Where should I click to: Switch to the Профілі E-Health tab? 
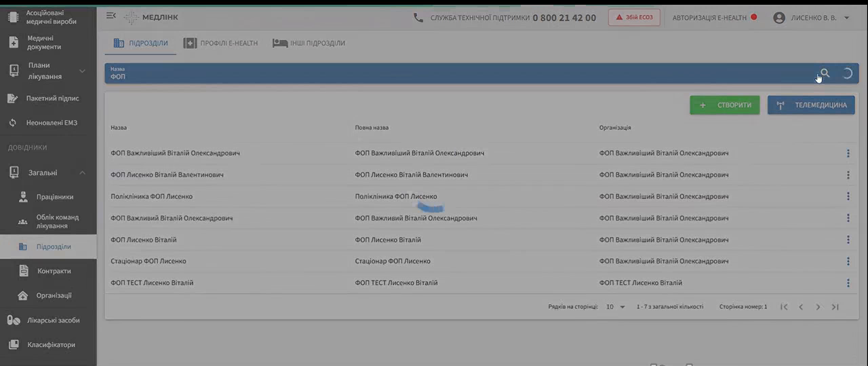(220, 43)
